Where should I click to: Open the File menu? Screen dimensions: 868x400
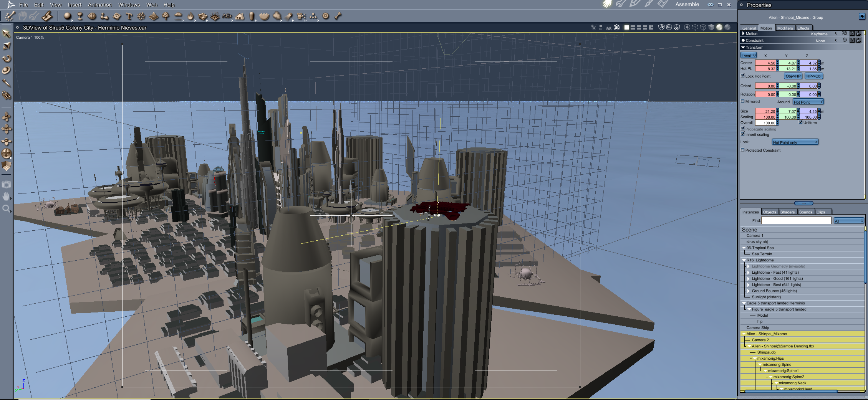(23, 5)
